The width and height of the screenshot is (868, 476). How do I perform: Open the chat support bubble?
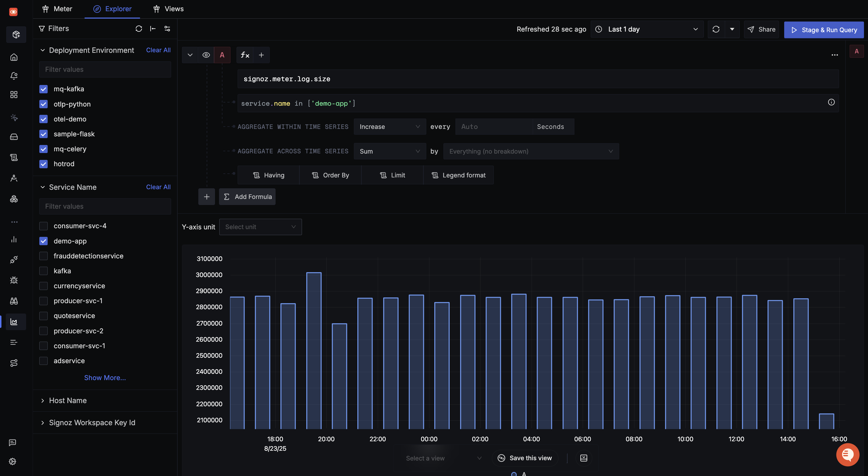point(847,454)
